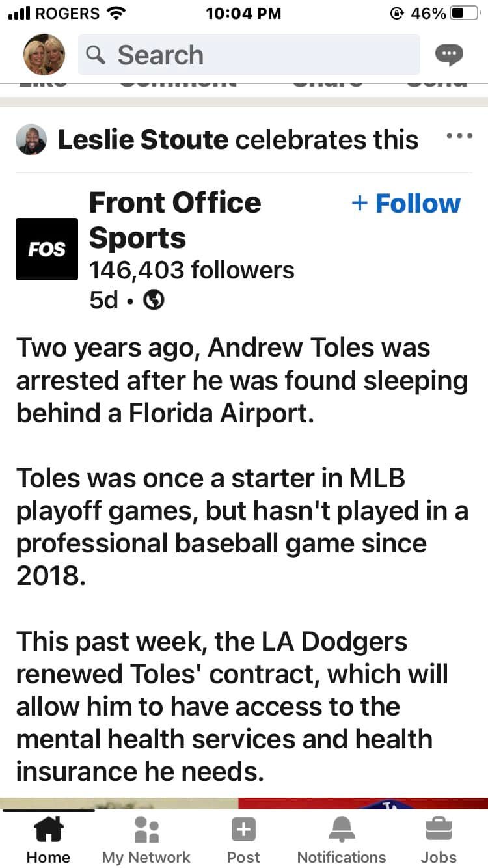Viewport: 488px width, 868px height.
Task: Tap Leslie Stoute's small avatar
Action: pos(31,140)
